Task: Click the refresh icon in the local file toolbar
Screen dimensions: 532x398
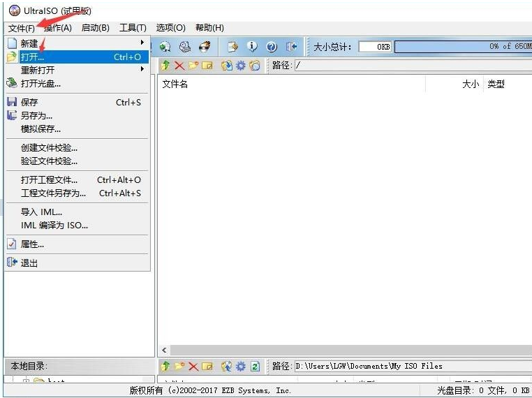Action: coord(255,366)
